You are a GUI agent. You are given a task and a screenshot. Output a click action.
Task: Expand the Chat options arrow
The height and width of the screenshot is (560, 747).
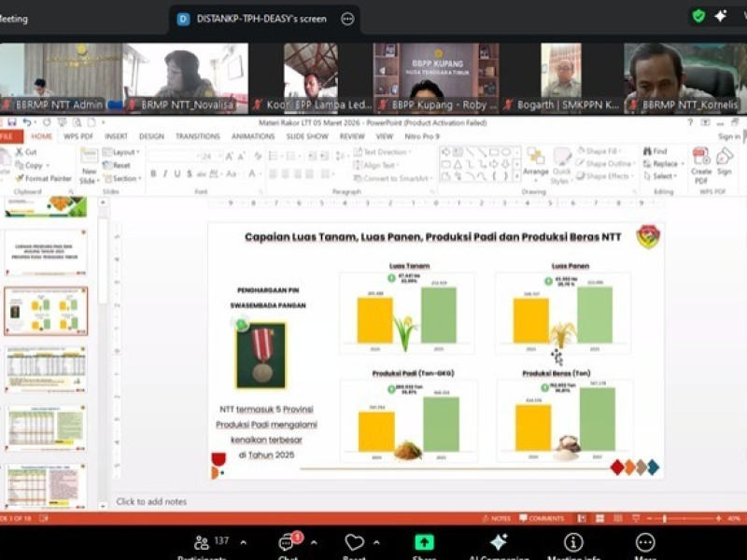click(313, 542)
